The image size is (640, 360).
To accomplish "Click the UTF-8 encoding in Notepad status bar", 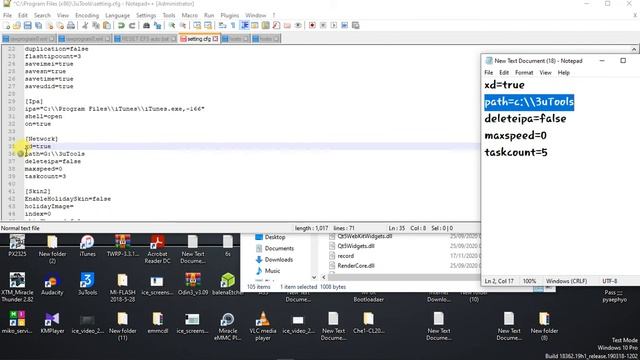I will pos(610,281).
